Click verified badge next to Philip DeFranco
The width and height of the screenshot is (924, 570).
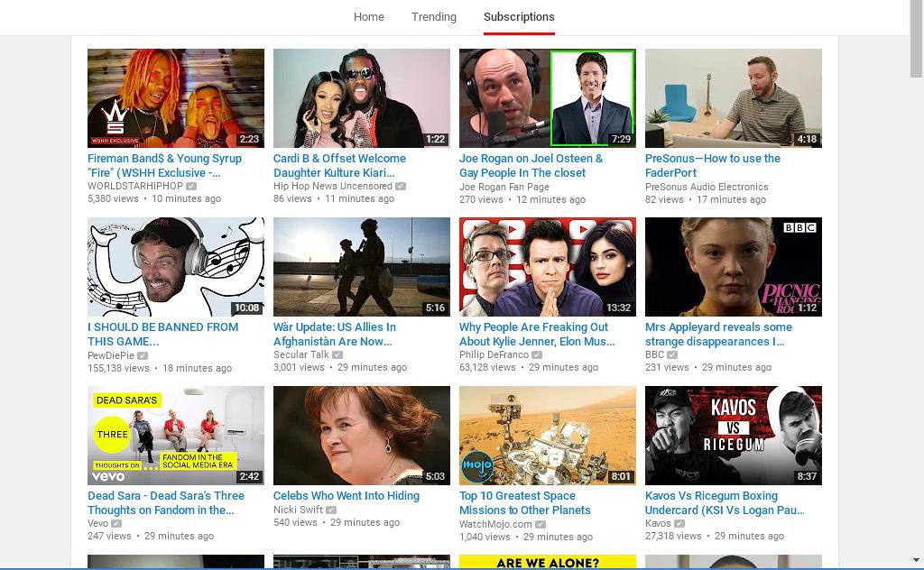coord(537,354)
